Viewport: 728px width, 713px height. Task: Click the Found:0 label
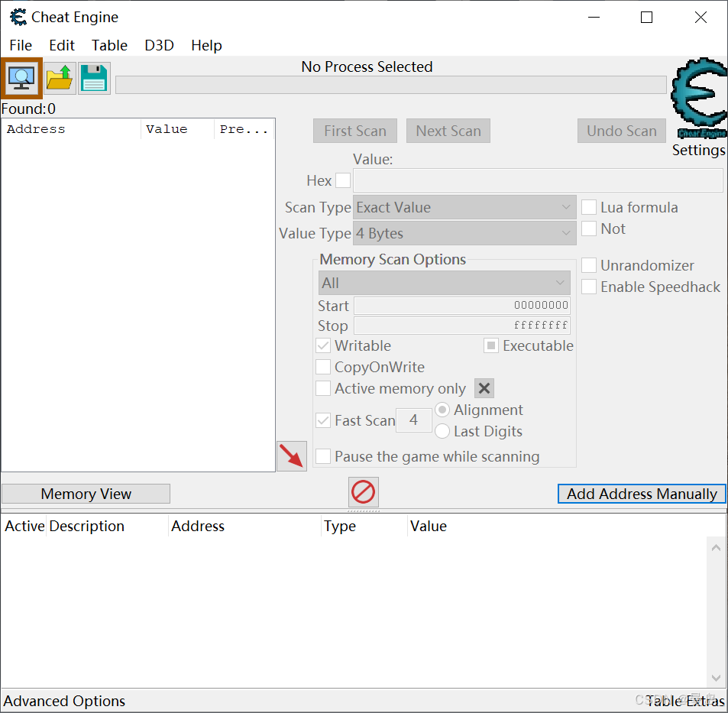click(28, 109)
